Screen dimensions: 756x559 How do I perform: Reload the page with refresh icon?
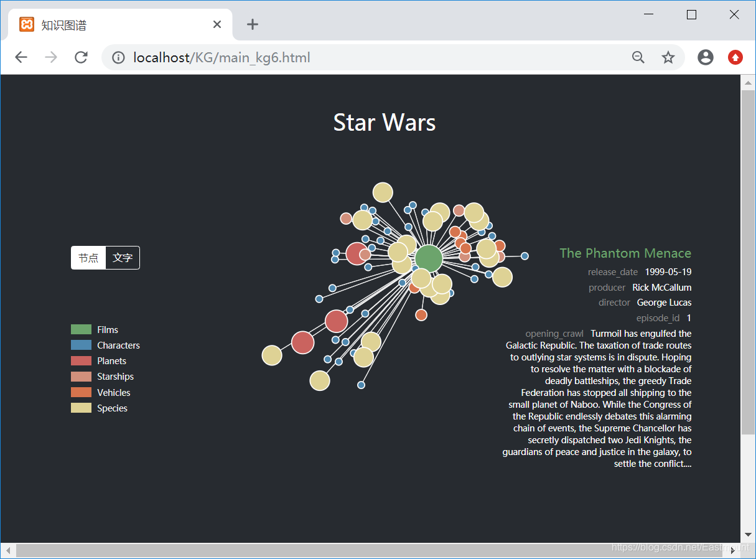(x=81, y=58)
